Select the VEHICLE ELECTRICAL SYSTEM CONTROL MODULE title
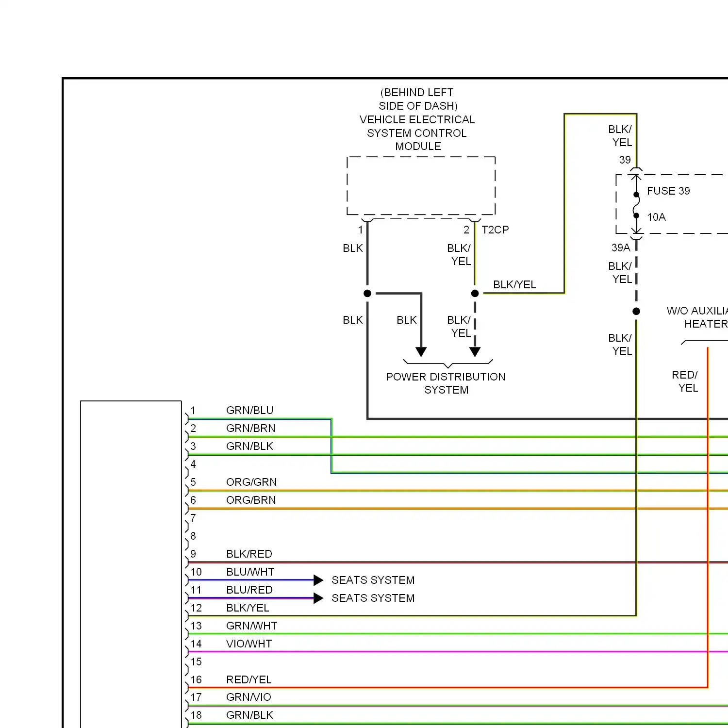728x728 pixels. click(417, 133)
